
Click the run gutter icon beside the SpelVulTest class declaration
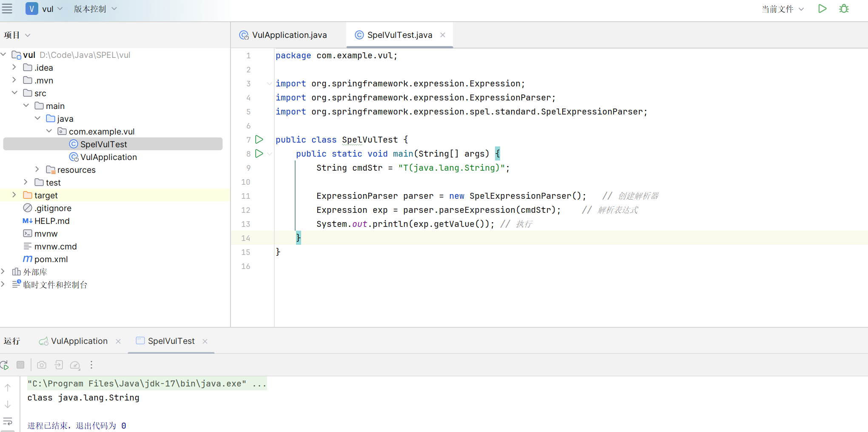pyautogui.click(x=259, y=140)
